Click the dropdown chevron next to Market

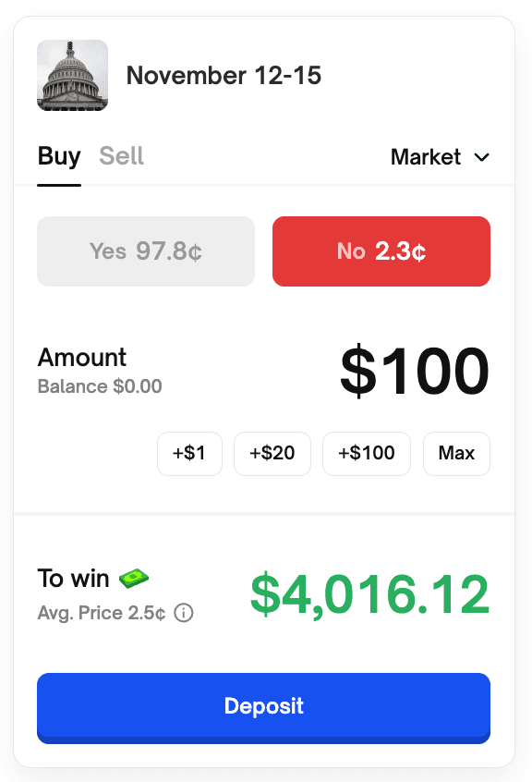(x=481, y=158)
